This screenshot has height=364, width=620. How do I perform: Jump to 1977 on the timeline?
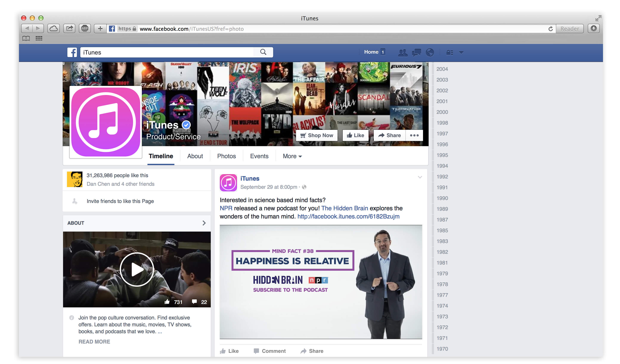tap(442, 295)
